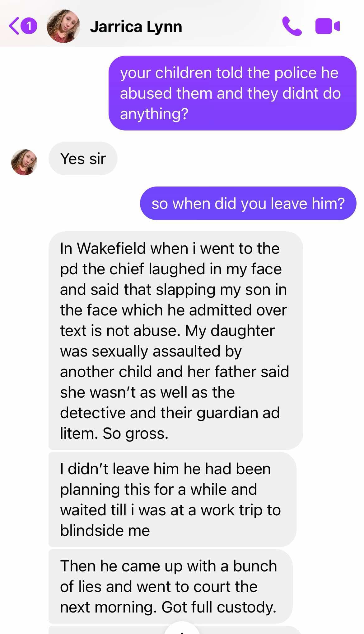Select the 'I didn't leave him' message
The height and width of the screenshot is (634, 364).
point(172,499)
